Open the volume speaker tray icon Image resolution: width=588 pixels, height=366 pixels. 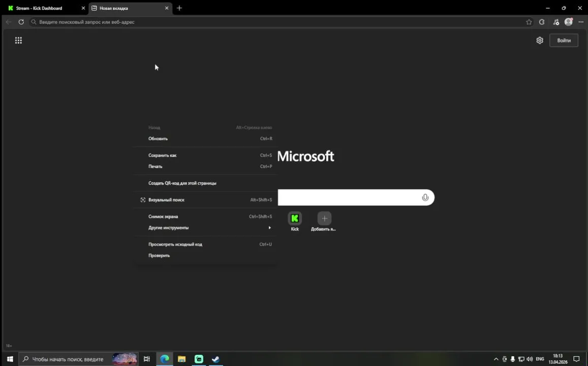(x=530, y=359)
